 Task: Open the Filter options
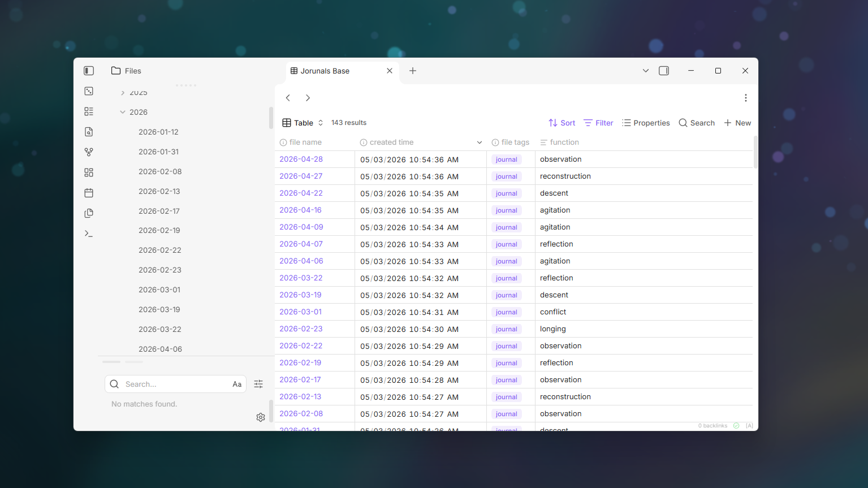(598, 123)
